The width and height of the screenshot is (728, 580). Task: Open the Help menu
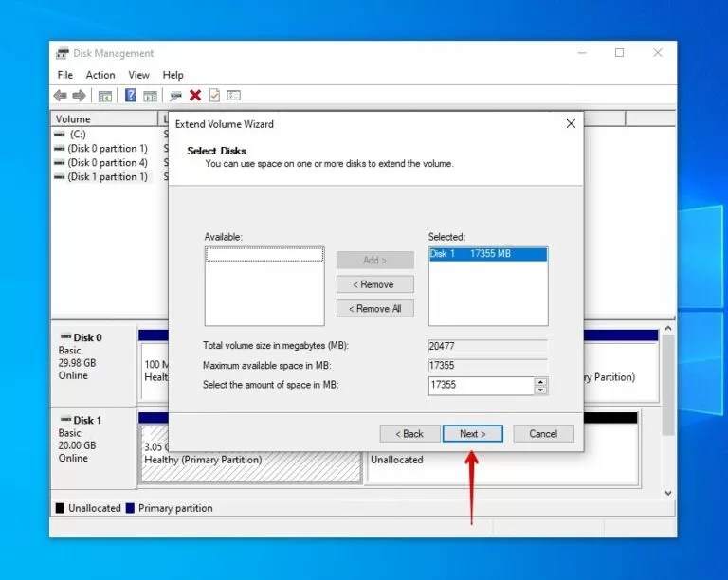(173, 75)
